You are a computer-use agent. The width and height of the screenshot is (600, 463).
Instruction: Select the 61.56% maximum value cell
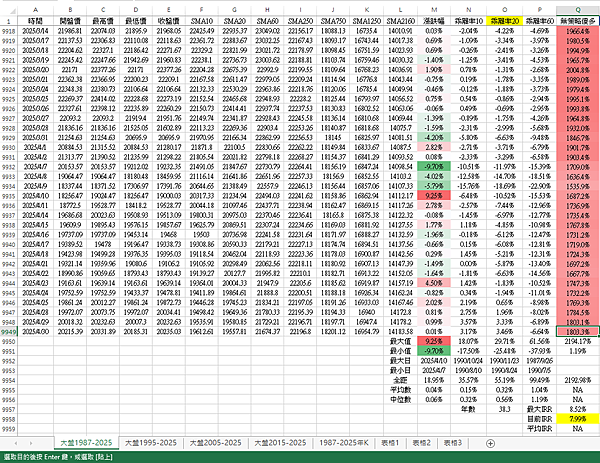[540, 341]
